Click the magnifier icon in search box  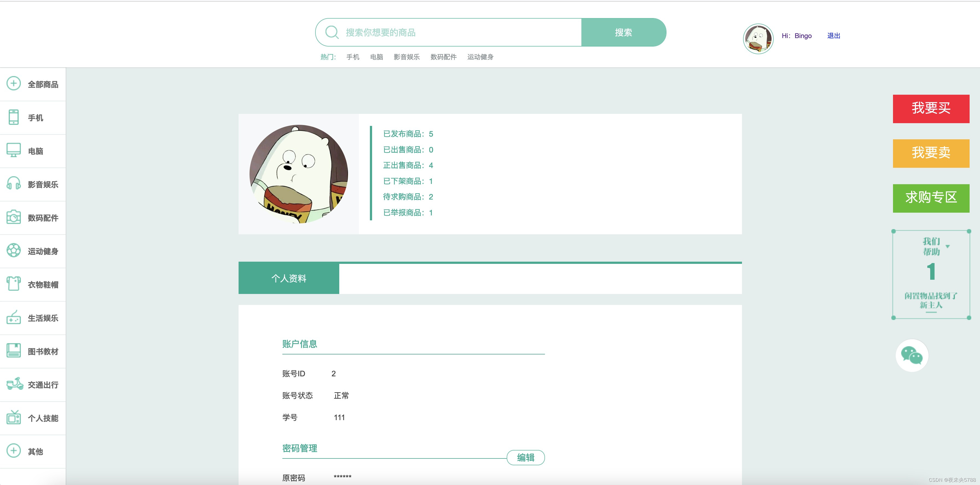(x=332, y=32)
